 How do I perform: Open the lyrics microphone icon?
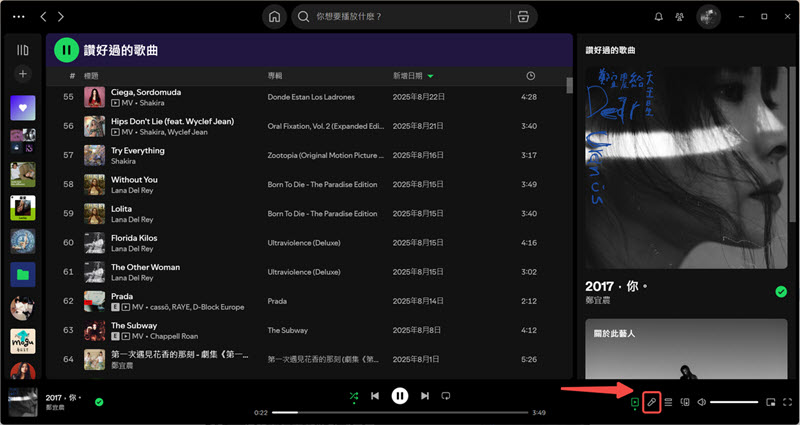652,402
